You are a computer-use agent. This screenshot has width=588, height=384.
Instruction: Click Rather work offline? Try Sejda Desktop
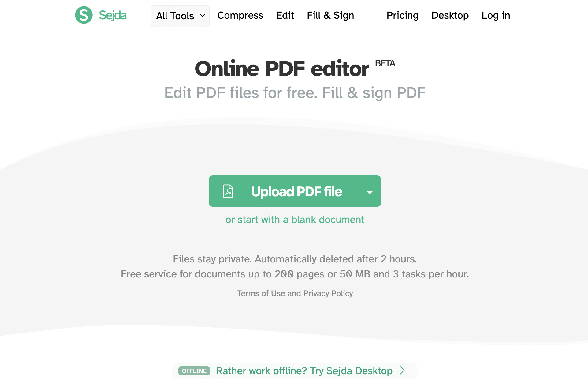tap(304, 371)
